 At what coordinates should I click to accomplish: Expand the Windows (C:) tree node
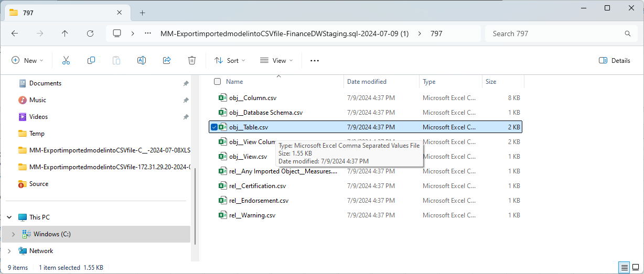tap(13, 234)
